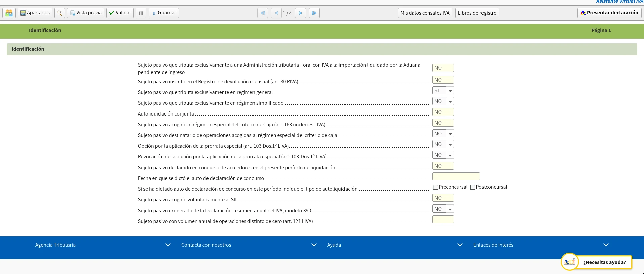The width and height of the screenshot is (644, 274).
Task: Click the trash can delete icon
Action: (141, 13)
